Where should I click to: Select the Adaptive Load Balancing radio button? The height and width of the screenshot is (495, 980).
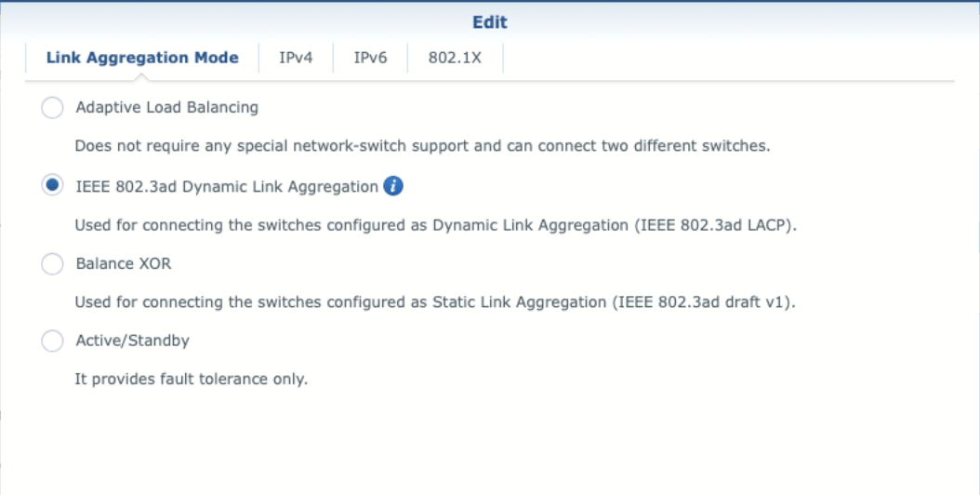pyautogui.click(x=53, y=108)
